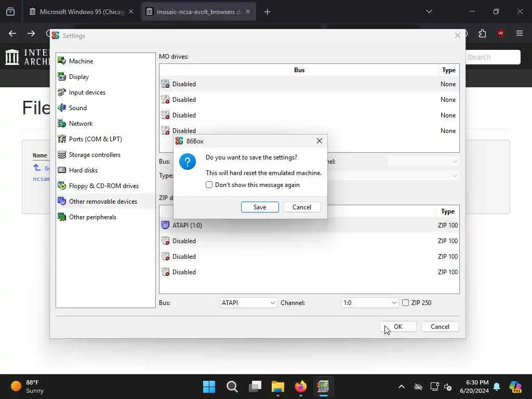This screenshot has width=532, height=399.
Task: Click Internet Archive Search field
Action: pos(493,57)
